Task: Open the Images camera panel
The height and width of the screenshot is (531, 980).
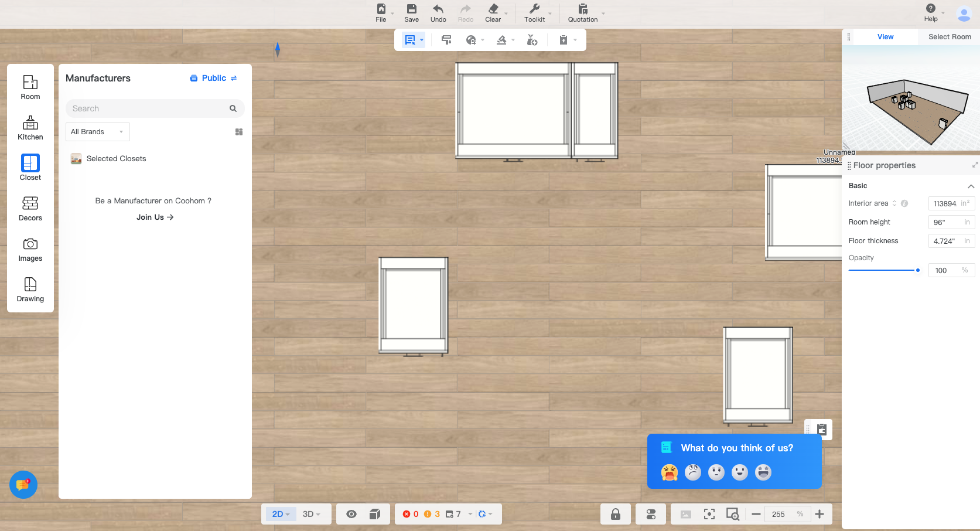Action: [30, 249]
